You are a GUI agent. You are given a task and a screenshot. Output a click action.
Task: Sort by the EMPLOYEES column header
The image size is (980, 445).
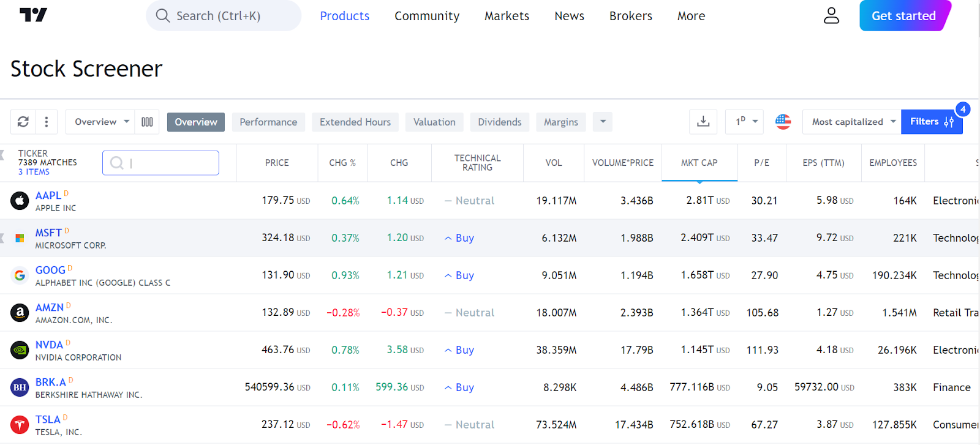pos(893,163)
